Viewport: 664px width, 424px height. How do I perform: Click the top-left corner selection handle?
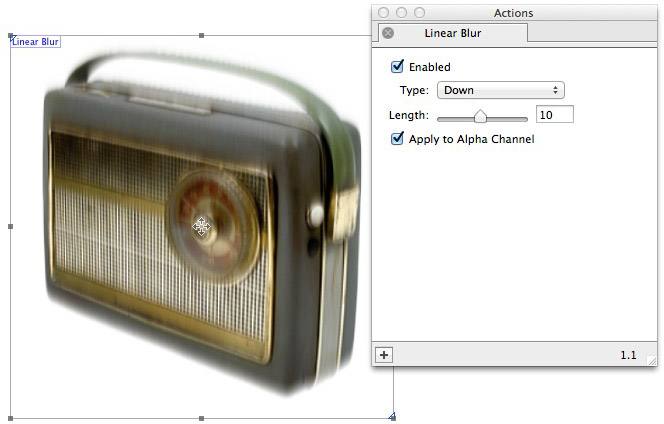pyautogui.click(x=11, y=36)
